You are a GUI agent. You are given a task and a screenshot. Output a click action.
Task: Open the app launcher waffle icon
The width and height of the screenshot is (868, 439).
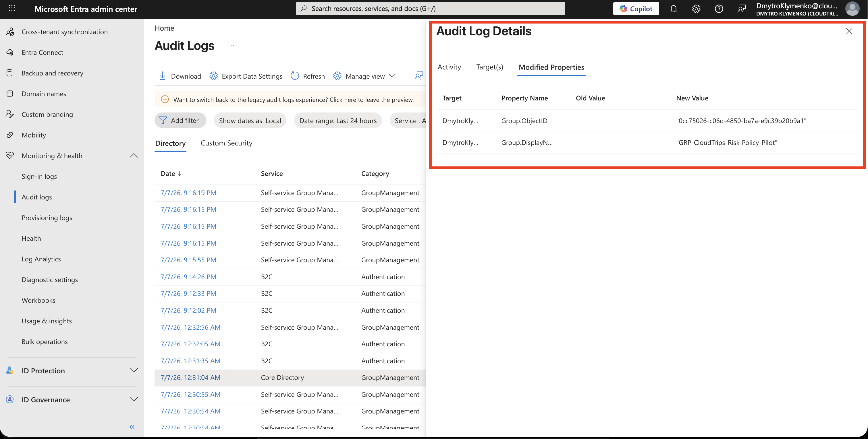click(x=12, y=8)
